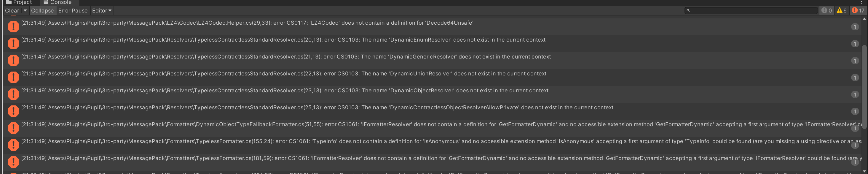Image resolution: width=868 pixels, height=174 pixels.
Task: Focus the console search field
Action: (x=751, y=11)
